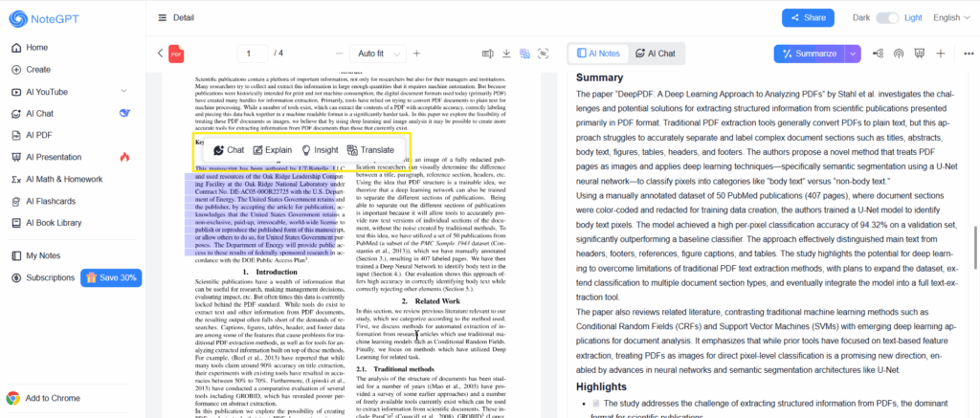Click Explain in the selection popup

(x=273, y=150)
